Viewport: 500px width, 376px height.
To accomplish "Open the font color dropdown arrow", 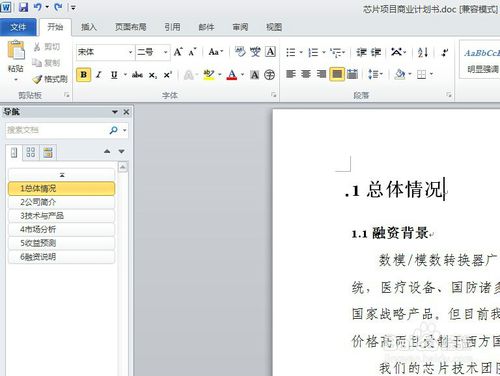I will 243,75.
